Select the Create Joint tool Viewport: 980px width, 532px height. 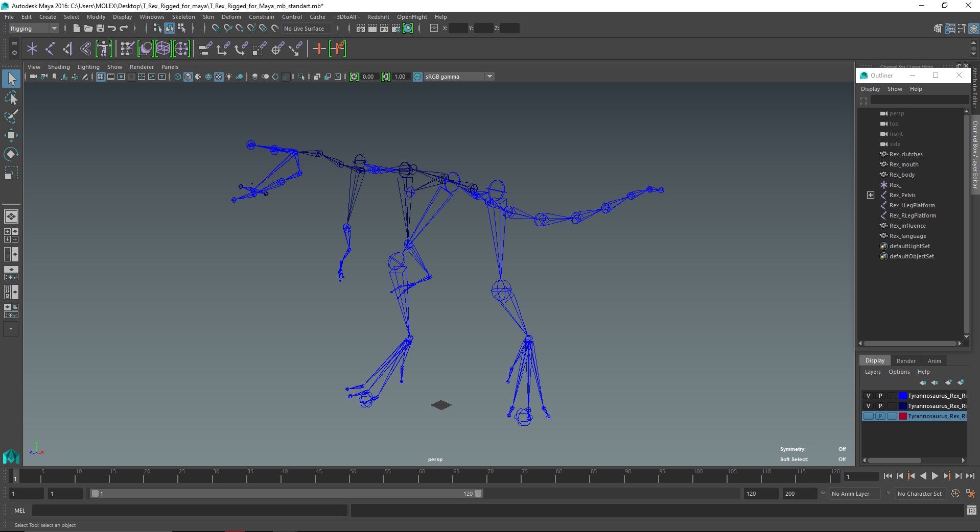tap(50, 49)
